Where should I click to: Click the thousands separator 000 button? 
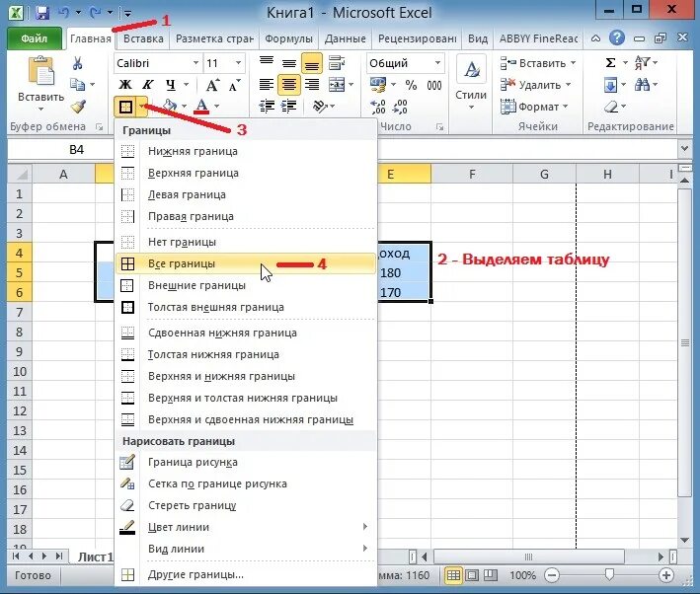[434, 85]
